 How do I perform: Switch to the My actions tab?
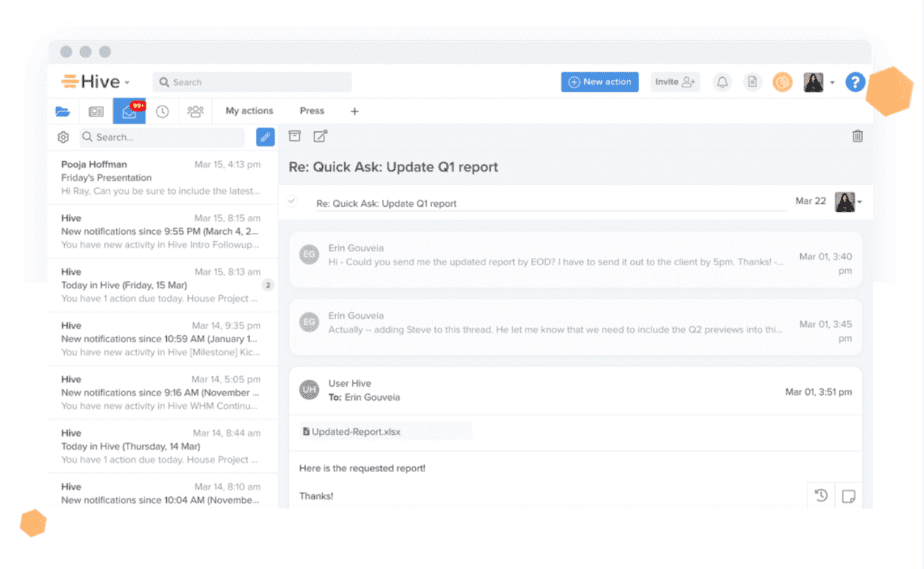[x=249, y=111]
